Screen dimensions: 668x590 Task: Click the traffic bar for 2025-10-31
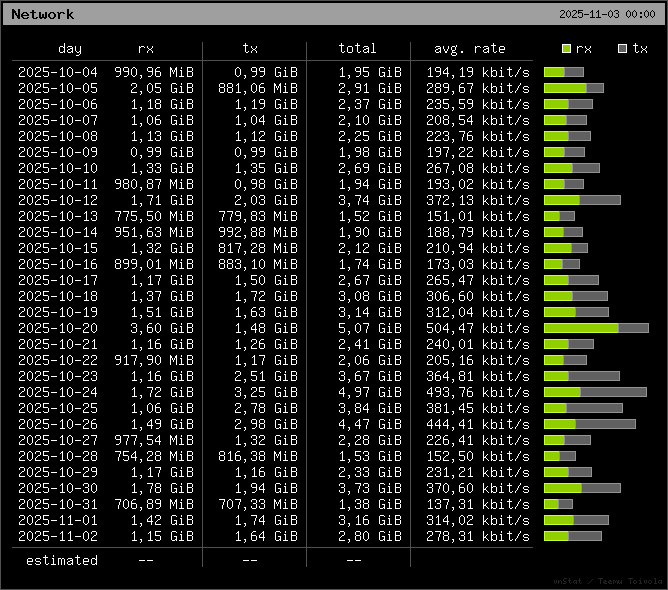(x=558, y=504)
